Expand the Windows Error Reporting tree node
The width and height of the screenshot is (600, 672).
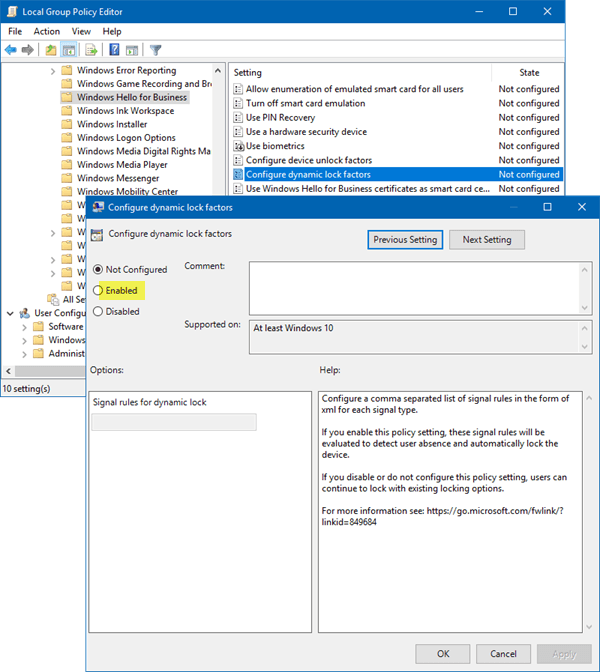tap(53, 71)
